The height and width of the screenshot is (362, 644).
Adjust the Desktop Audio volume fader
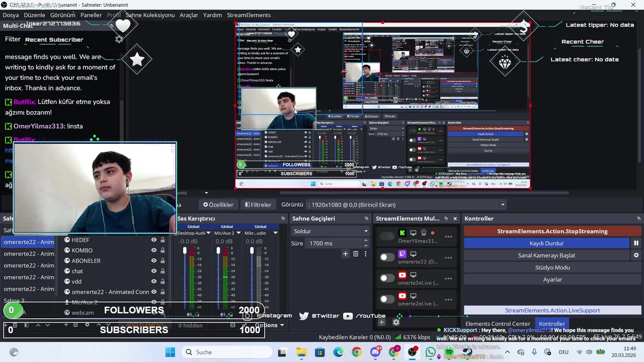tap(185, 250)
